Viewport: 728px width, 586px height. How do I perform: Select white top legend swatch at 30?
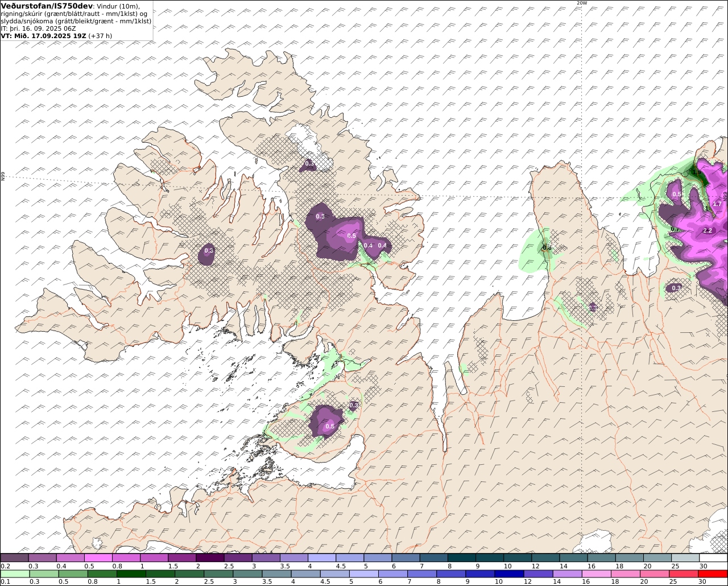(x=713, y=558)
